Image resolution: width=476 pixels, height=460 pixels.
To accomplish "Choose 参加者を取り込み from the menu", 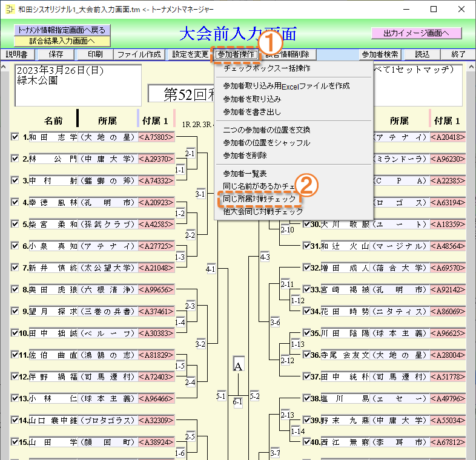I will [251, 99].
